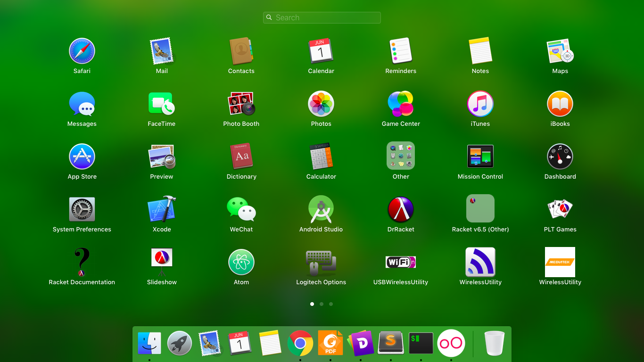Open the Other folder

coord(401,156)
